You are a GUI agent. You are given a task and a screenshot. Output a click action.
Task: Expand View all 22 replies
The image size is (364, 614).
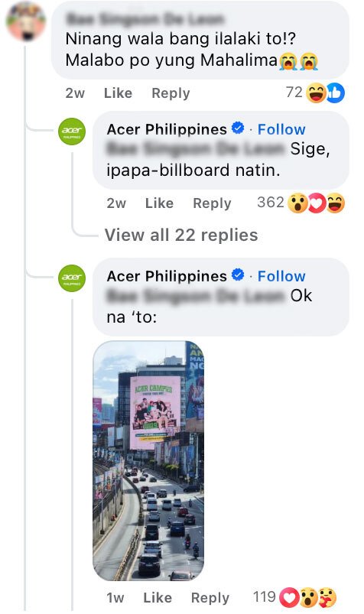pyautogui.click(x=181, y=235)
